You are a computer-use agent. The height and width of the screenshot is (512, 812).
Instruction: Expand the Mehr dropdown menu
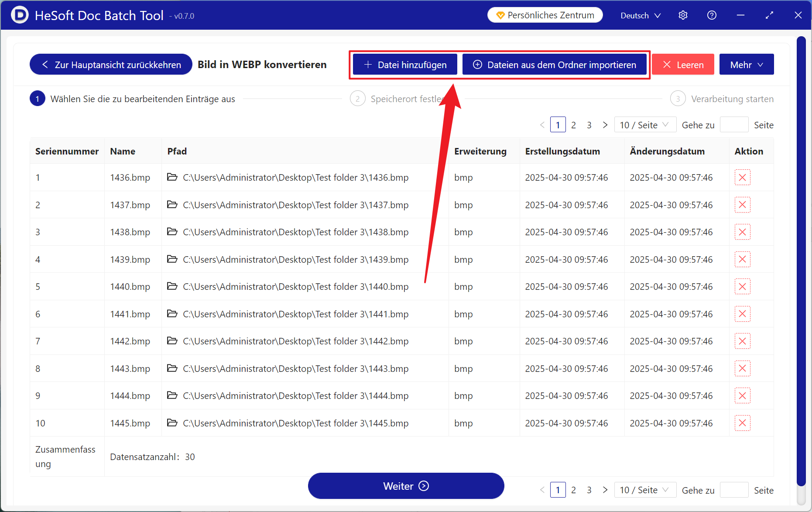coord(746,65)
